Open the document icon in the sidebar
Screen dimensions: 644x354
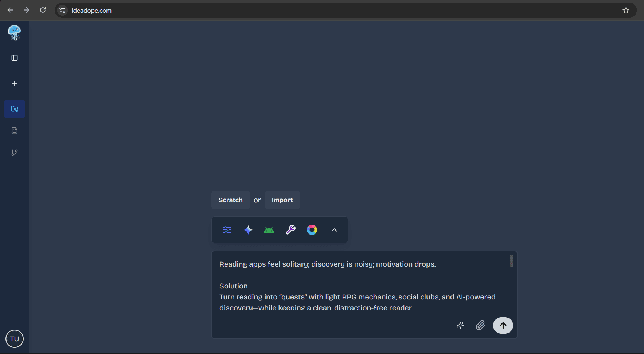(14, 130)
